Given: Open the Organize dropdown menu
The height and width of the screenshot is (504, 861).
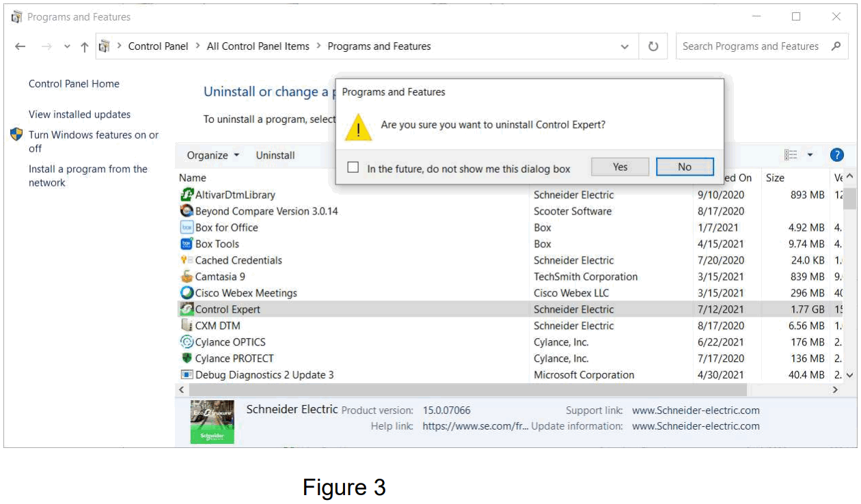Looking at the screenshot, I should point(213,155).
